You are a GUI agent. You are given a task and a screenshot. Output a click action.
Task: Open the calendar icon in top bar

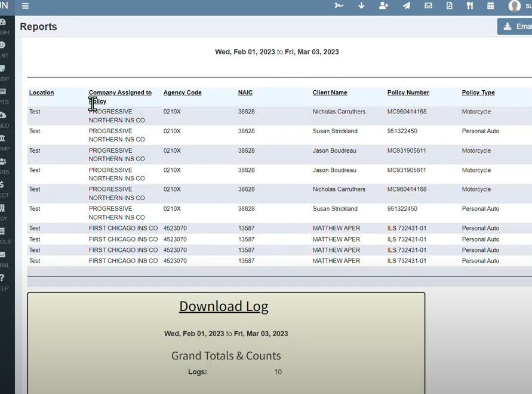click(491, 5)
